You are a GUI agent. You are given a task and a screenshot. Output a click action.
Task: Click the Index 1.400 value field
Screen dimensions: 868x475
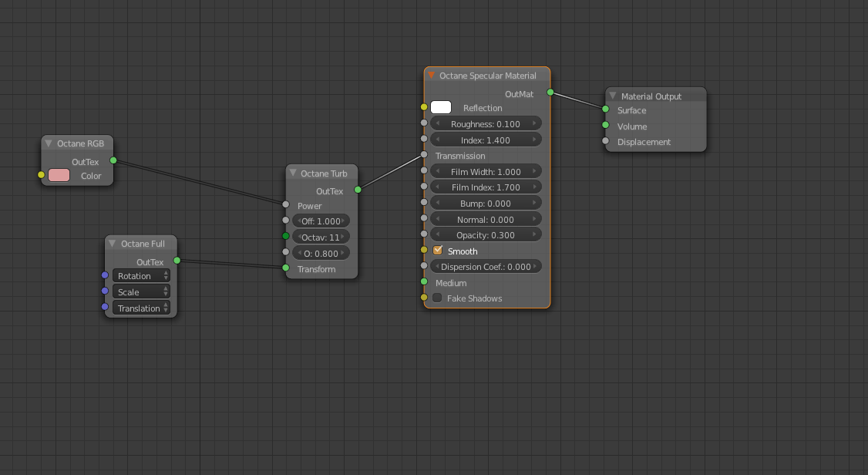click(486, 140)
